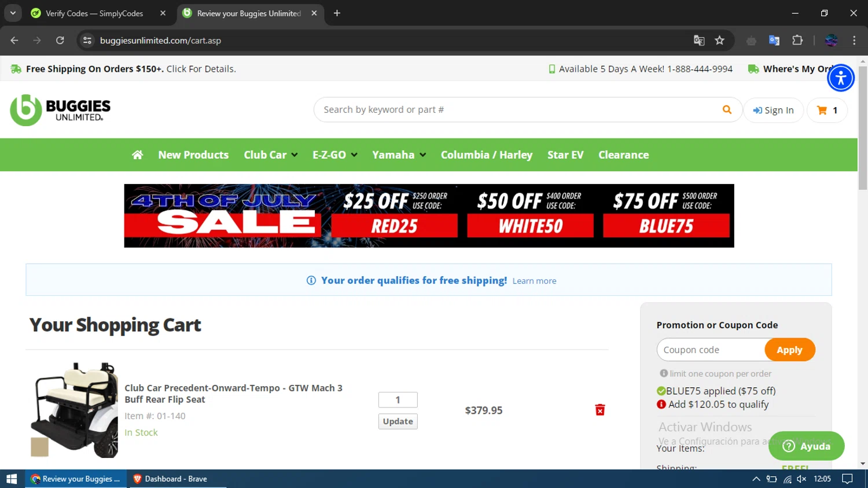Click the home icon in green navigation bar
Screen dimensions: 868x488
tap(137, 155)
